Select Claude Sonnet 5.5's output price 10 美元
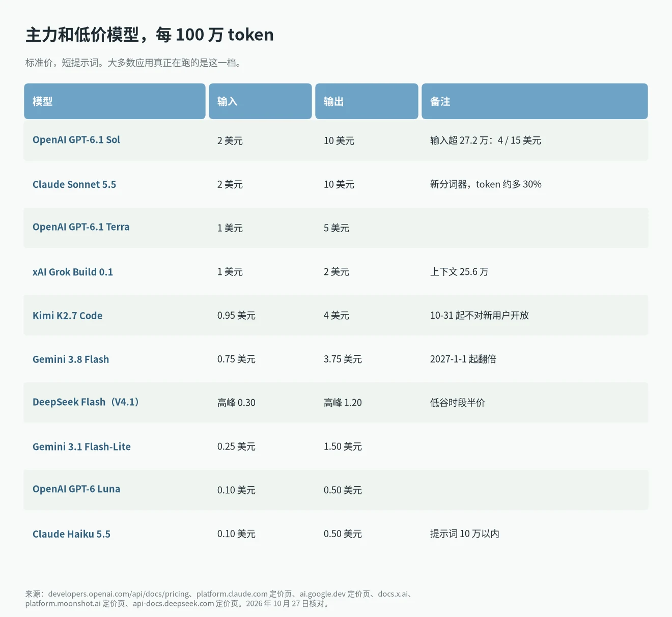 [x=339, y=184]
